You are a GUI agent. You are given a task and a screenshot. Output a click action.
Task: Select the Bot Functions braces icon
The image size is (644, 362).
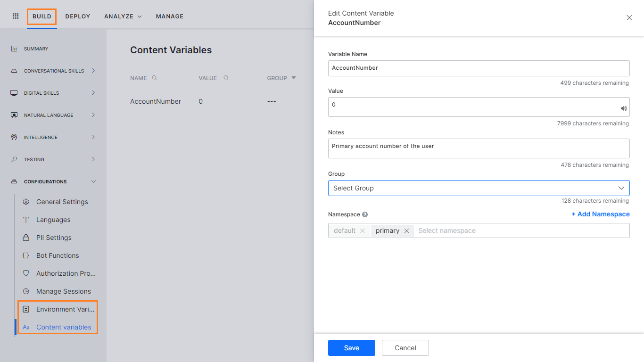[26, 255]
